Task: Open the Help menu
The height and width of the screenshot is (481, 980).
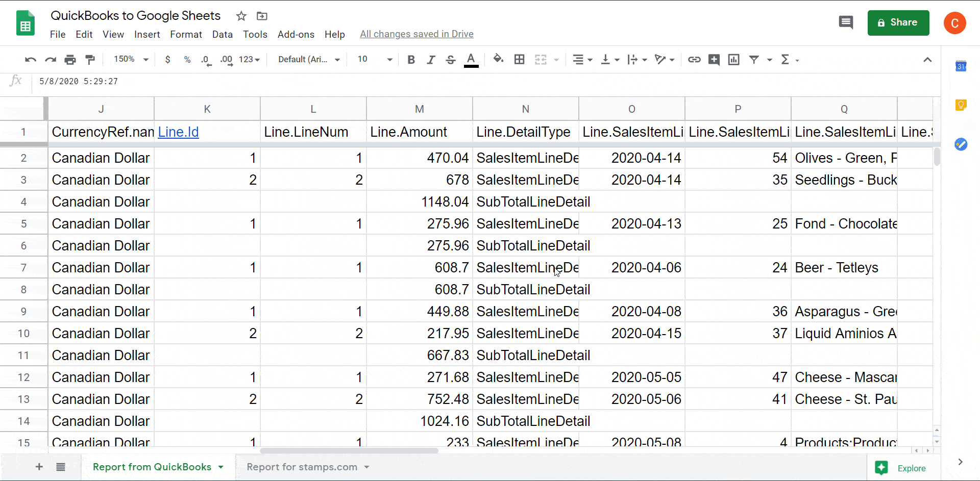Action: [x=334, y=34]
